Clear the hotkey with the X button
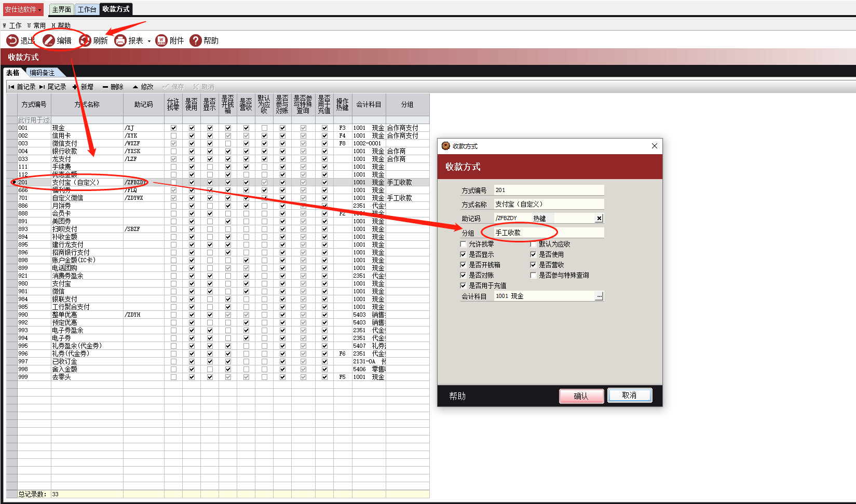This screenshot has width=856, height=504. [x=600, y=219]
